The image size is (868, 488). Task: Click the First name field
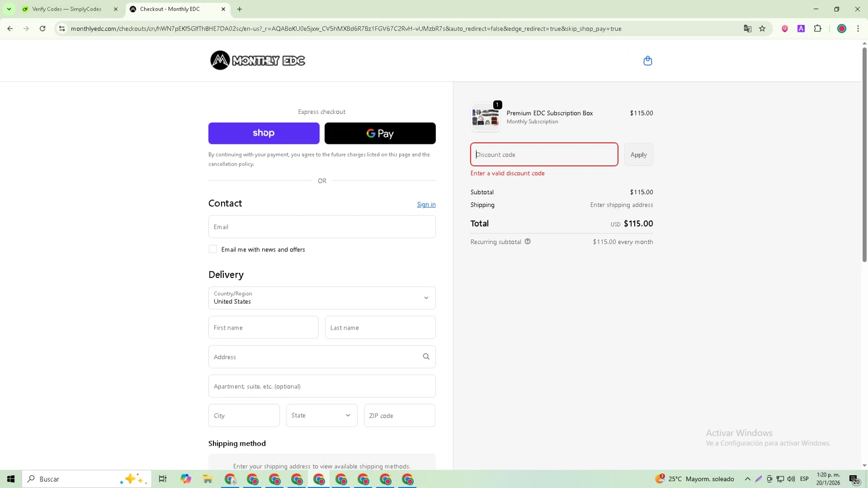(x=263, y=327)
